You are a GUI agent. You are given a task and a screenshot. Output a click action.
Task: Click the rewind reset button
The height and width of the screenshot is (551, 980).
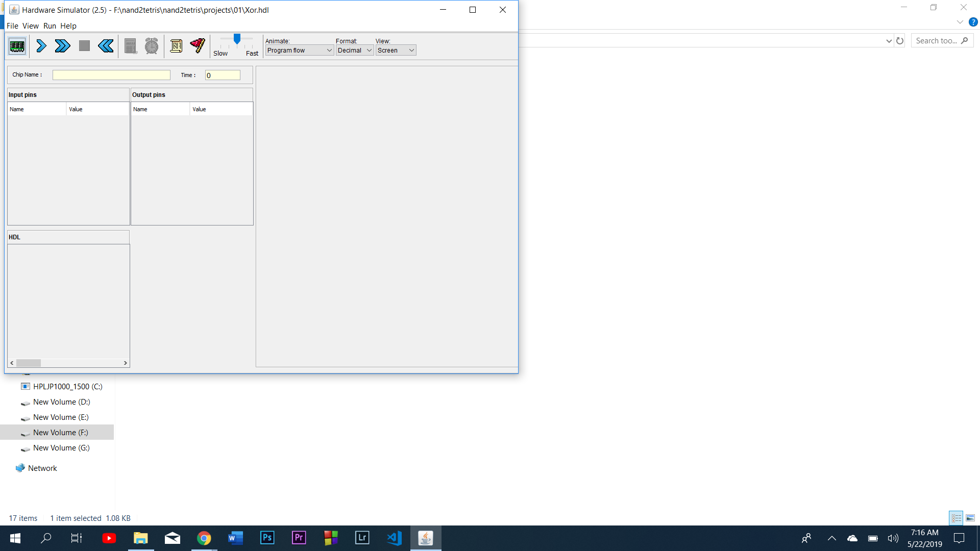106,46
